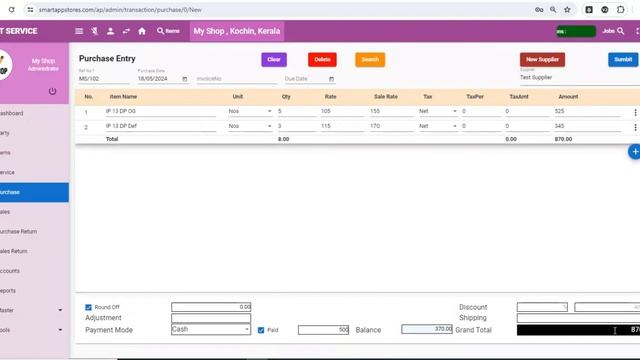Image resolution: width=640 pixels, height=360 pixels.
Task: Open browser zoom magnifier icon
Action: [553, 9]
